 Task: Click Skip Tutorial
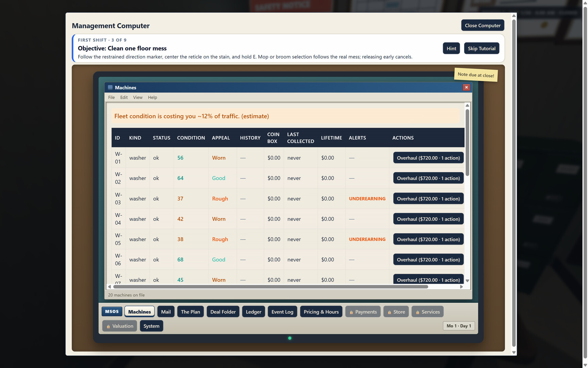[481, 48]
